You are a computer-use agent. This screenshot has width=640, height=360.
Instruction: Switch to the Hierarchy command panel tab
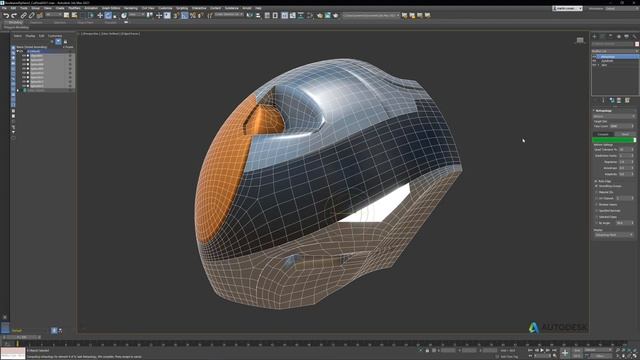pos(611,36)
